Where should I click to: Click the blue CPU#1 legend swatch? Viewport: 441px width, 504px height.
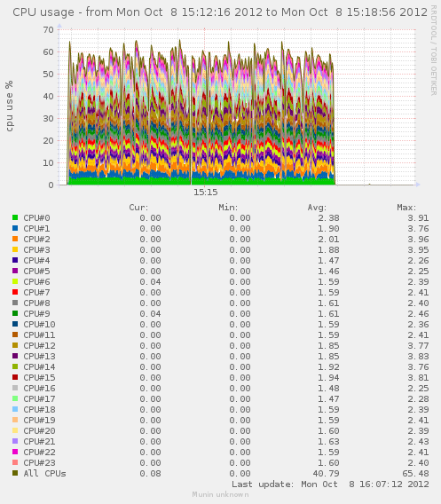click(x=15, y=228)
